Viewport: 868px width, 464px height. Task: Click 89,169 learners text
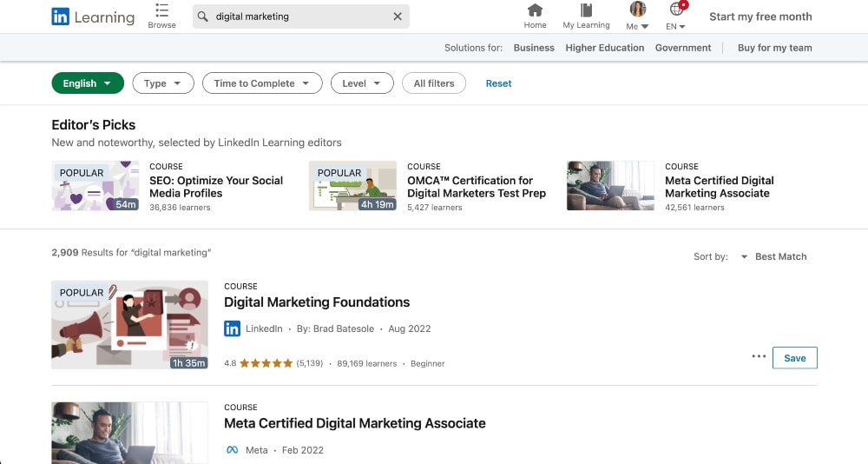pos(366,364)
